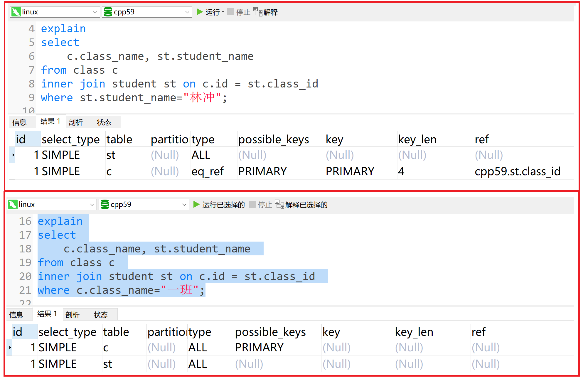Click the explain keyword on line 4

tap(63, 29)
